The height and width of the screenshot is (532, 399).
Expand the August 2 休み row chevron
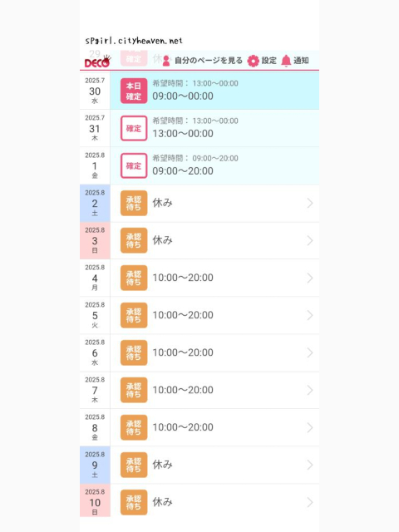(310, 203)
